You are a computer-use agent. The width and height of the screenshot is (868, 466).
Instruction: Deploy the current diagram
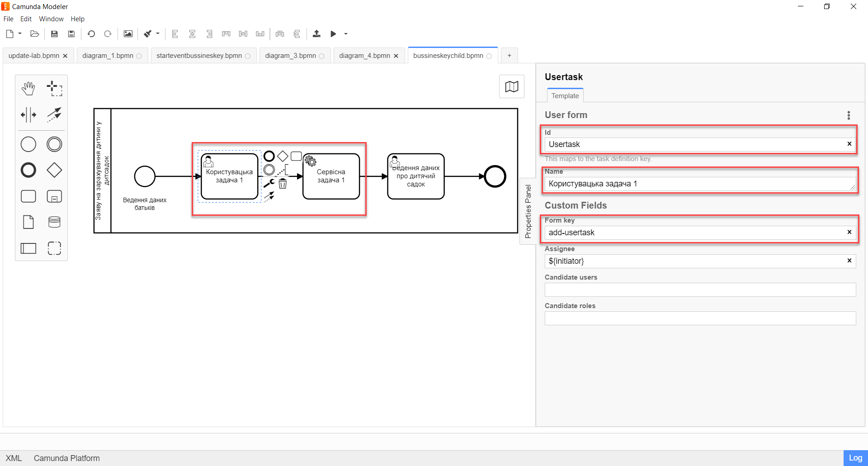[316, 34]
